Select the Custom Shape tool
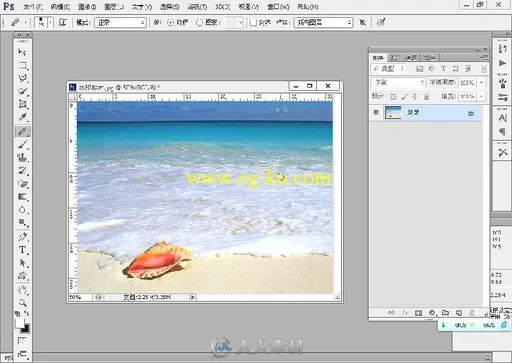This screenshot has height=363, width=512. pos(22,276)
